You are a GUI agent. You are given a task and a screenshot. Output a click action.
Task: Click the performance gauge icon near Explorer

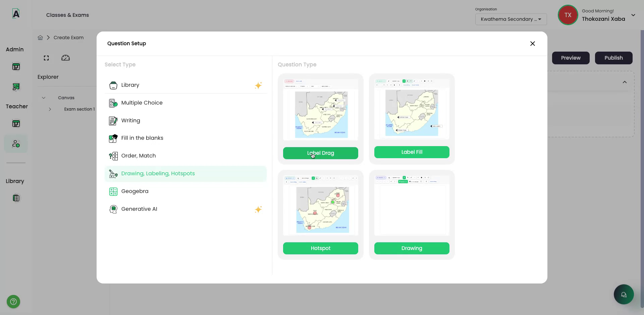click(65, 58)
